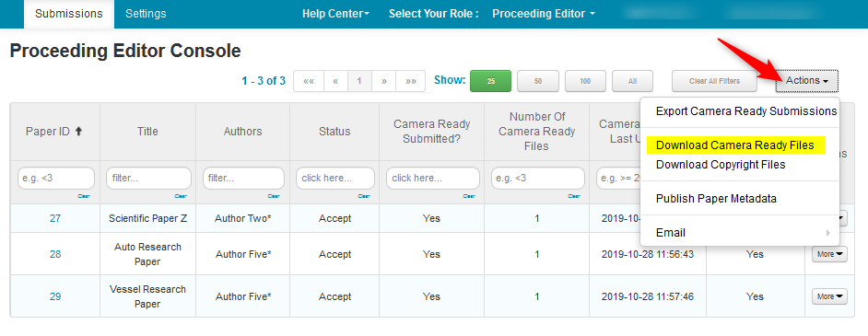Sort by Camera Ready Submitted column
Image resolution: width=868 pixels, height=336 pixels.
pyautogui.click(x=431, y=132)
